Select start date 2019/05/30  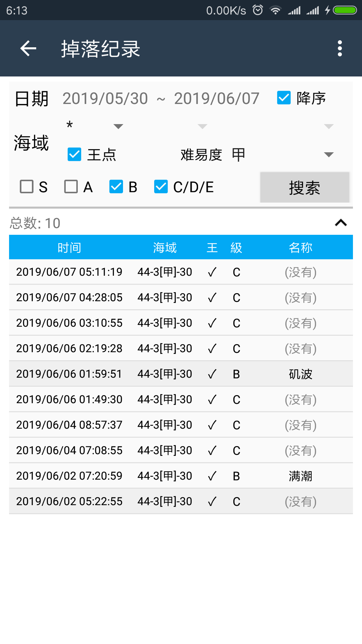(105, 99)
